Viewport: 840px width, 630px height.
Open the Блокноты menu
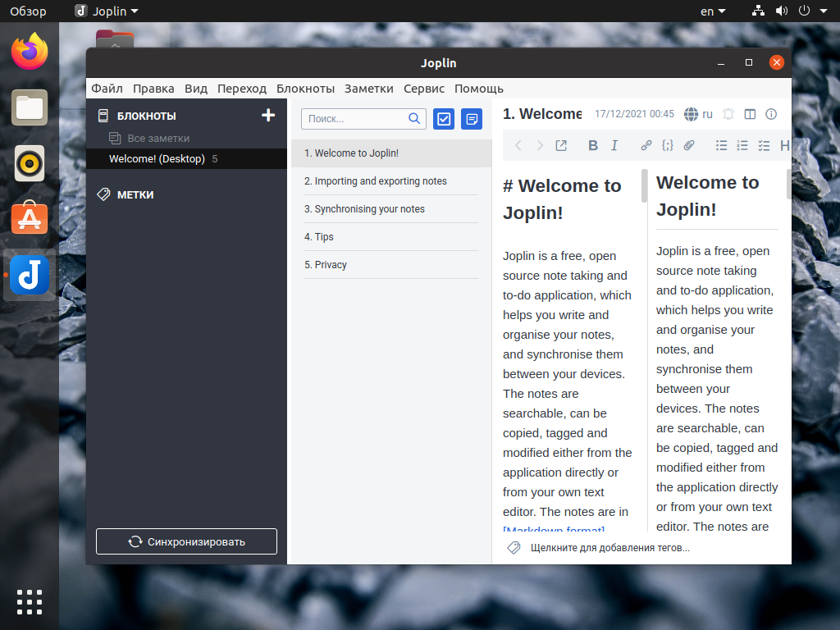point(305,89)
